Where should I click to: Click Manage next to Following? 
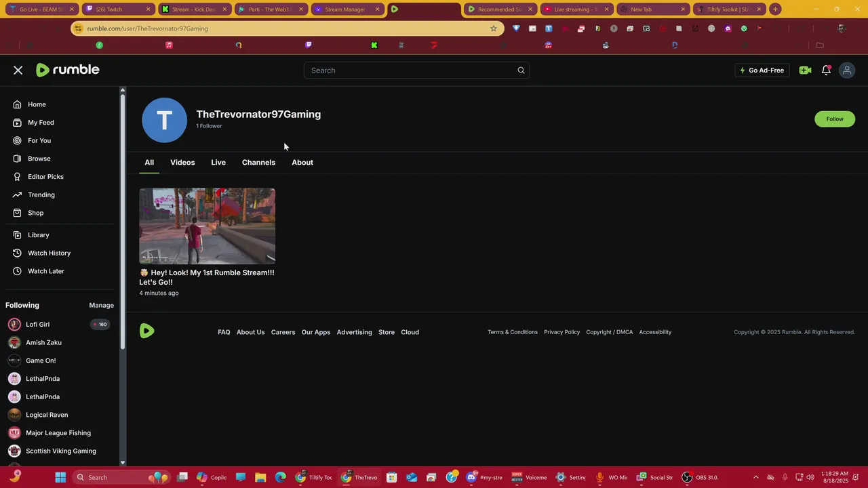[102, 306]
